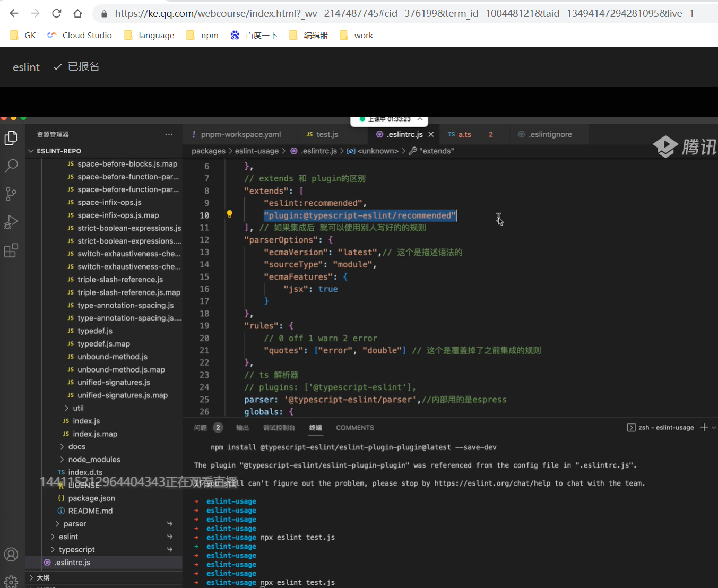Switch to the COMMENTS panel tab
The image size is (718, 588).
click(354, 428)
